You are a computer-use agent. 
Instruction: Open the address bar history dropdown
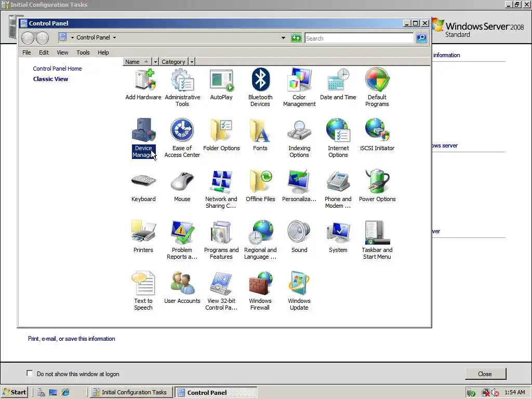point(283,37)
